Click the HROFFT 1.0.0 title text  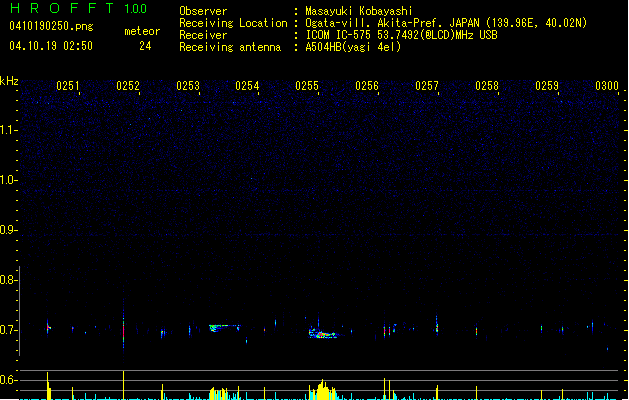tap(79, 8)
